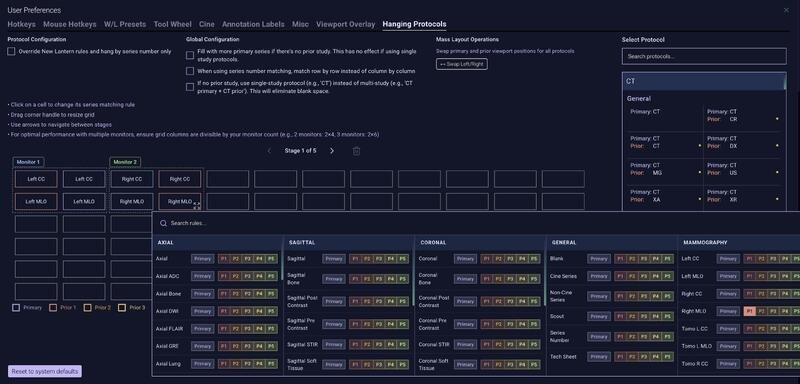Click the magnifier icon beside Search rules
Viewport: 800px width, 384px height.
click(163, 223)
